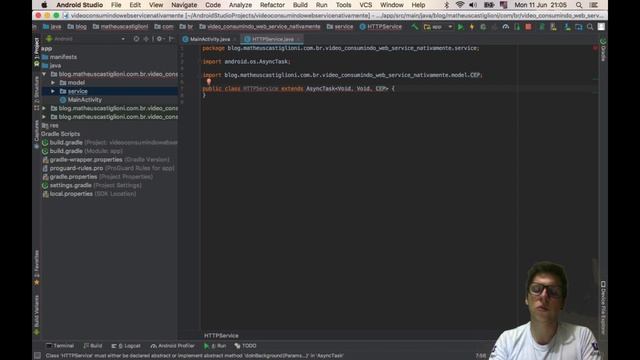Expand the second blog.matheuscastiglioni package
Image resolution: width=640 pixels, height=360 pixels.
(x=44, y=108)
